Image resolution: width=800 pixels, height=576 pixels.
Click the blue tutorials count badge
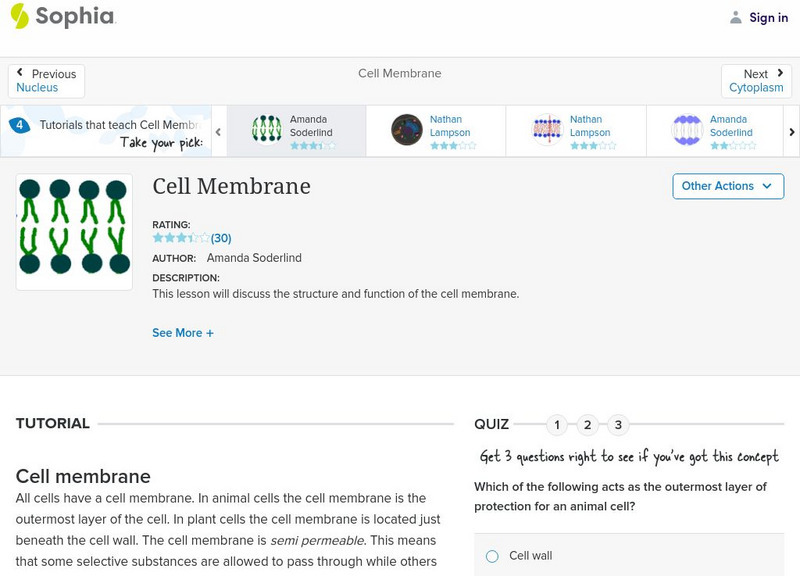point(19,125)
